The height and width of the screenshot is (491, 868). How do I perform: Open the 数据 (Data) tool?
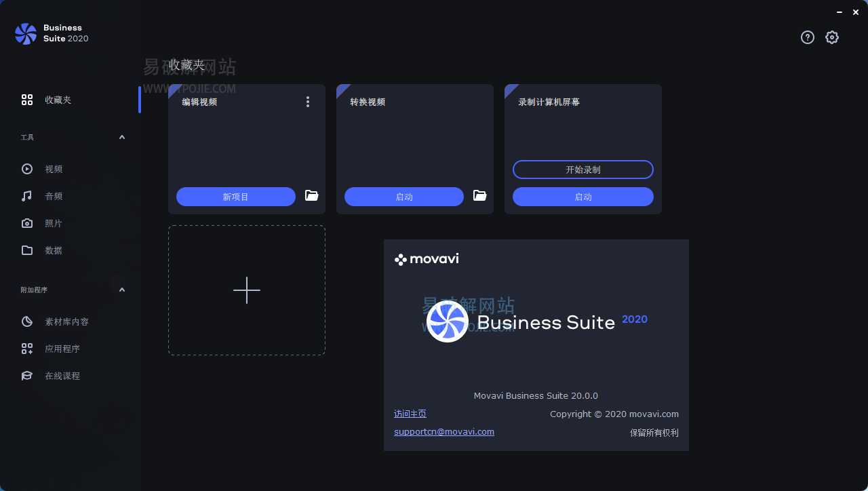click(52, 250)
